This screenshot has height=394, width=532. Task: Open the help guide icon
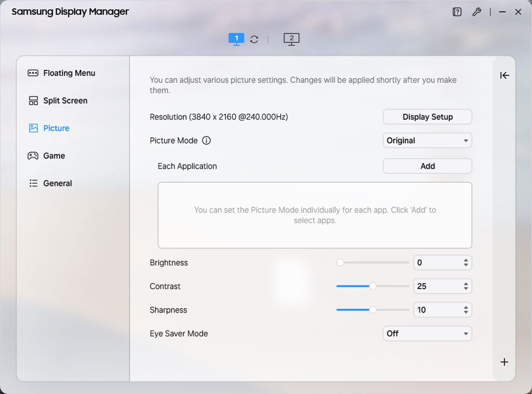[457, 12]
